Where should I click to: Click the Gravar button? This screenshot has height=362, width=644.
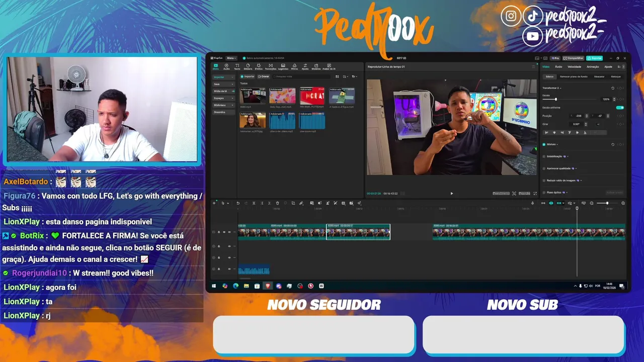pyautogui.click(x=264, y=76)
